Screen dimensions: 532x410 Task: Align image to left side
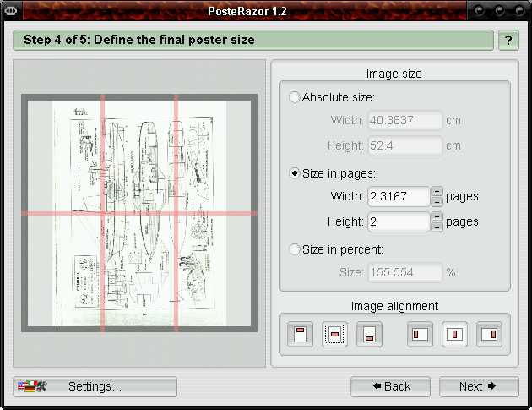(x=420, y=335)
